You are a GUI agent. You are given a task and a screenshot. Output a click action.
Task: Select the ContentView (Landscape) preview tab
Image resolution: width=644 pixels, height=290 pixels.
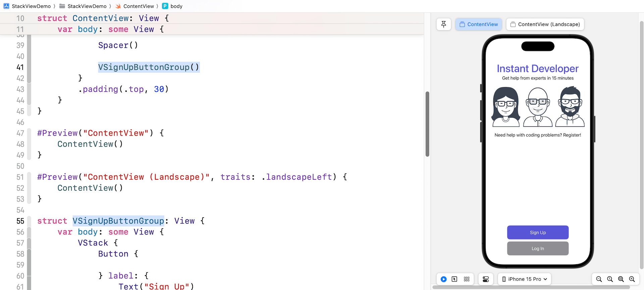pyautogui.click(x=545, y=24)
